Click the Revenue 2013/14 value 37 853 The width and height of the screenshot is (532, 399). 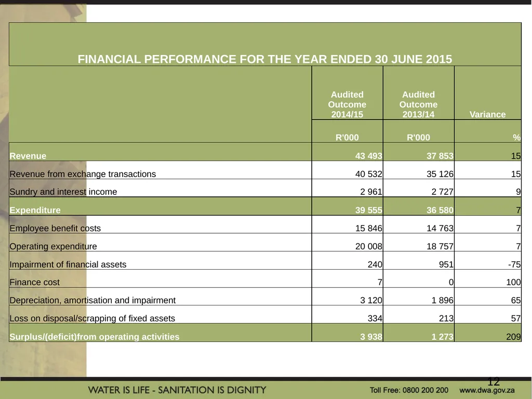tap(440, 156)
